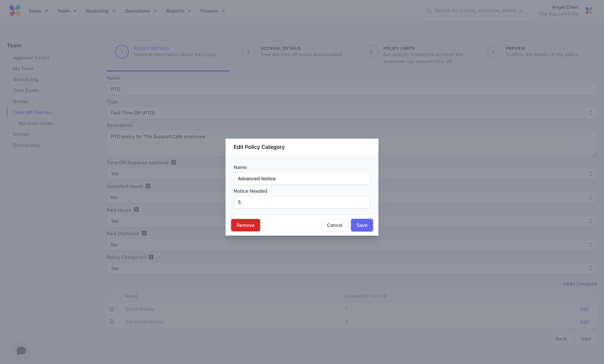604x364 pixels.
Task: Expand the Policy Categories dropdown
Action: pyautogui.click(x=352, y=268)
